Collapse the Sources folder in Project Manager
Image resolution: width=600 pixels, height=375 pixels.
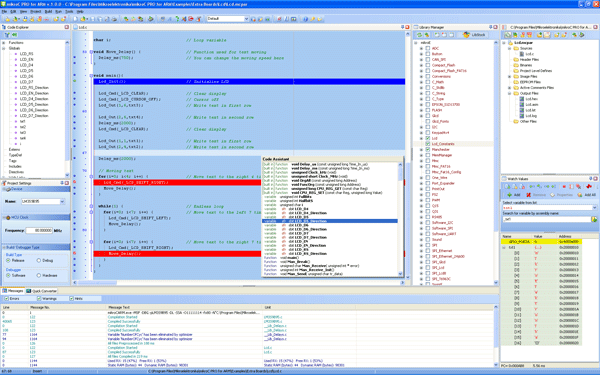(x=509, y=49)
